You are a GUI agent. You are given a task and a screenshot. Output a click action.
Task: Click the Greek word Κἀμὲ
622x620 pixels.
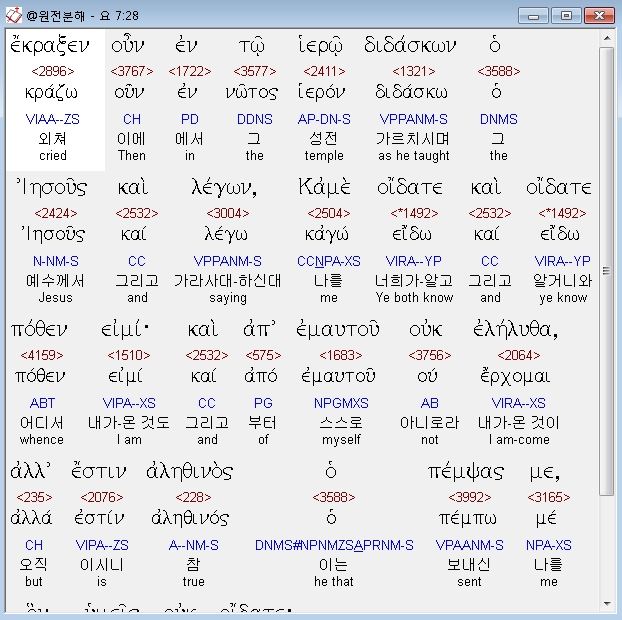tap(325, 186)
